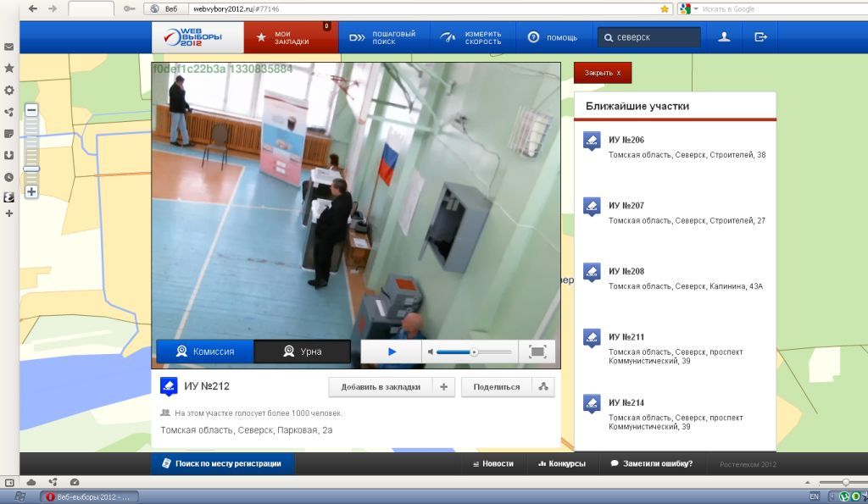The width and height of the screenshot is (868, 504).
Task: Click the fullscreen icon on the video player
Action: click(537, 352)
